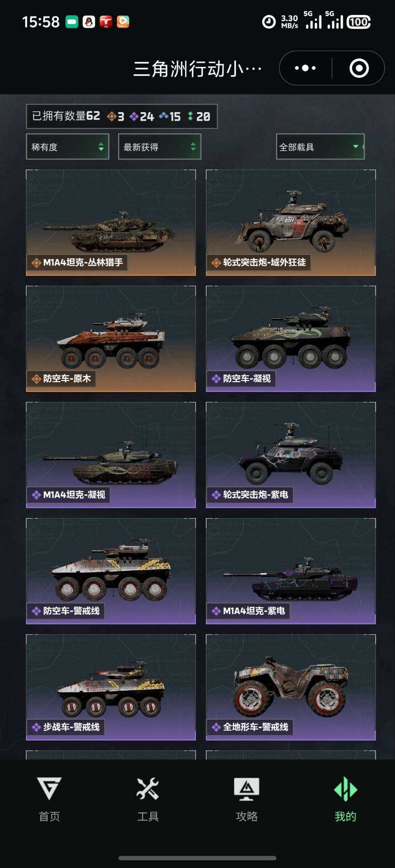View the 防空车-原木 skin card
Image resolution: width=395 pixels, height=868 pixels.
[111, 339]
